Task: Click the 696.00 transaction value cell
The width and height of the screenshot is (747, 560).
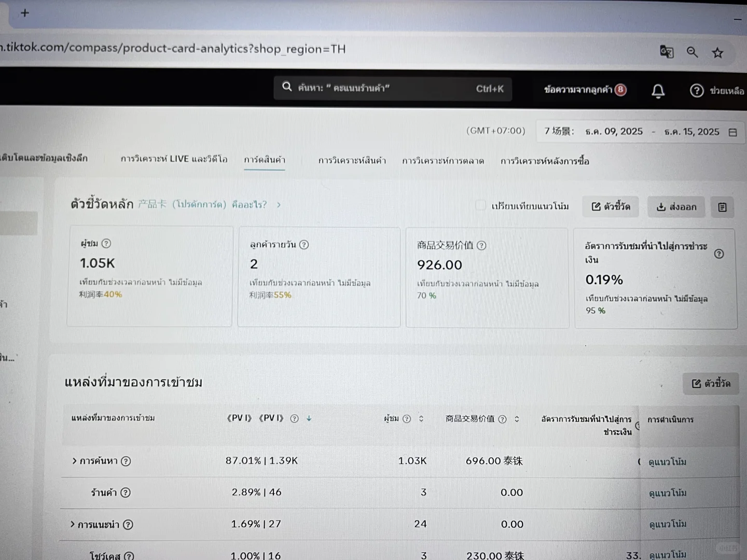Action: pyautogui.click(x=494, y=461)
